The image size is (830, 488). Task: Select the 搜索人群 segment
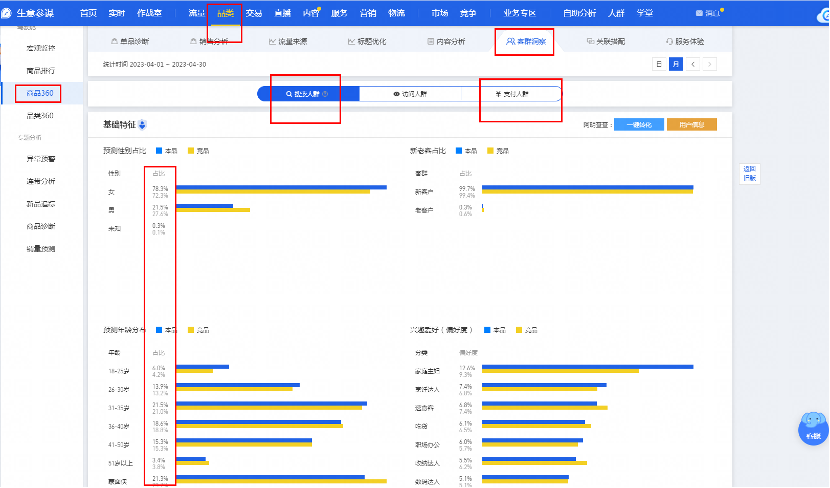point(305,93)
